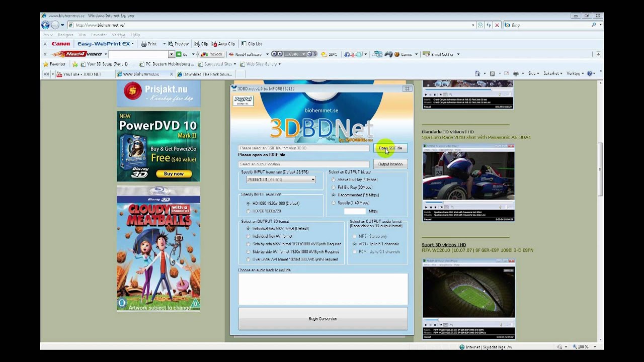Click the browser Forward arrow button

tap(55, 25)
